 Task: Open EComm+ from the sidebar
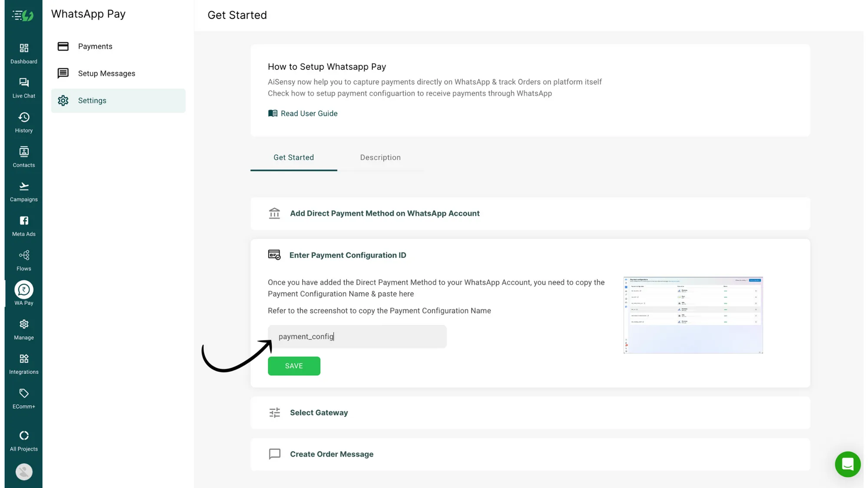tap(23, 398)
